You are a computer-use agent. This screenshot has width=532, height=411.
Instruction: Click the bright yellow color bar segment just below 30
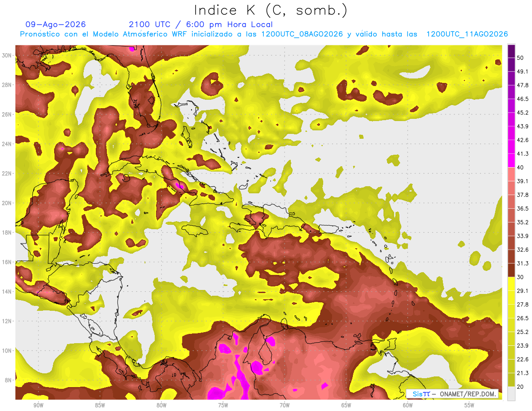pos(511,284)
